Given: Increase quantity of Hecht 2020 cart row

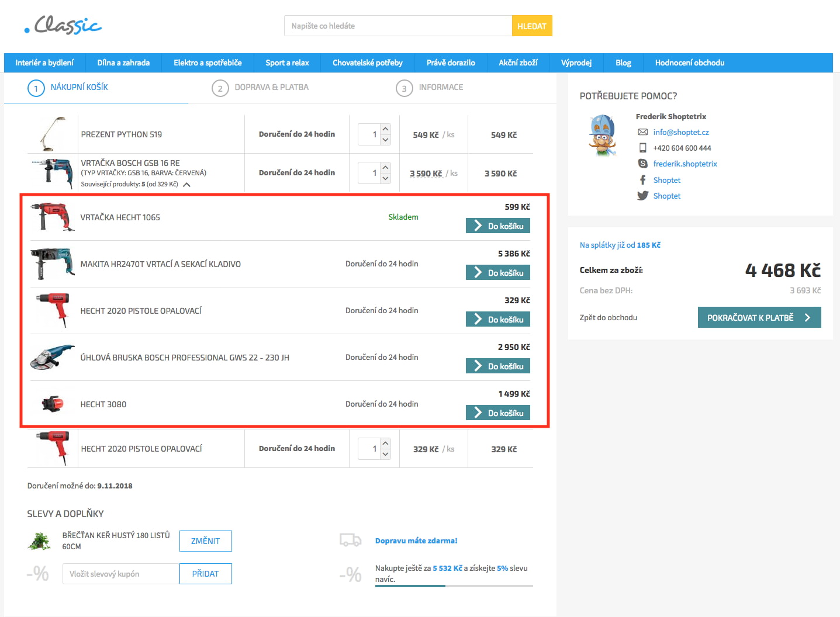Looking at the screenshot, I should (x=385, y=443).
